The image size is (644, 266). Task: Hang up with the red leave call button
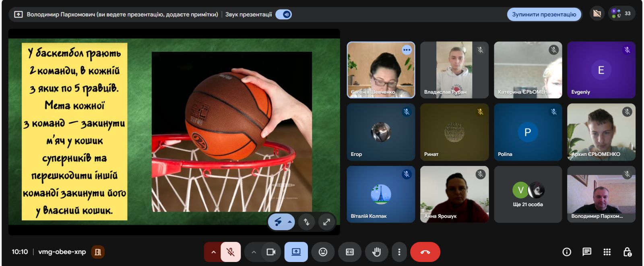(425, 252)
